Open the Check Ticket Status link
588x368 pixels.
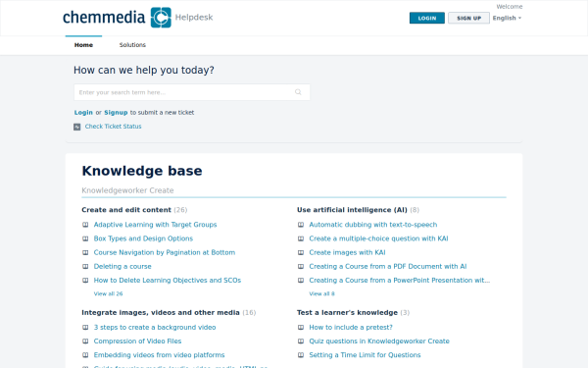point(114,127)
